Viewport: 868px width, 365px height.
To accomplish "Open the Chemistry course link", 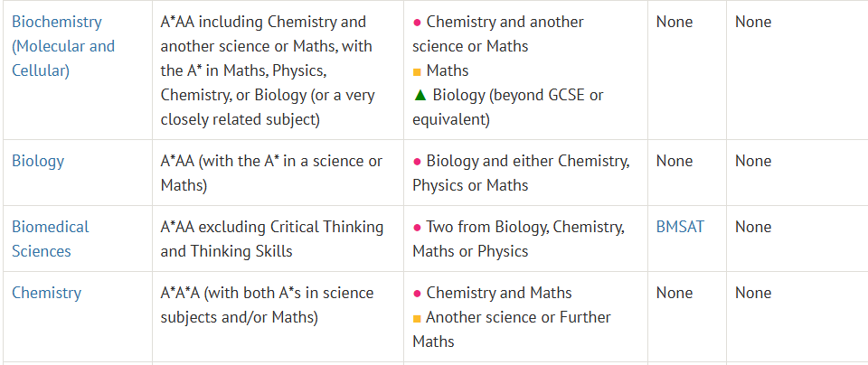I will [x=46, y=293].
